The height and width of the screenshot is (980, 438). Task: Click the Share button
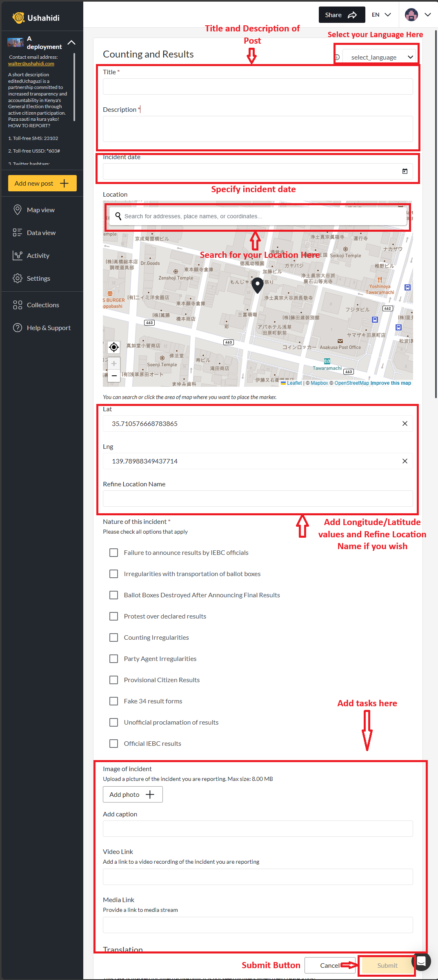tap(342, 15)
